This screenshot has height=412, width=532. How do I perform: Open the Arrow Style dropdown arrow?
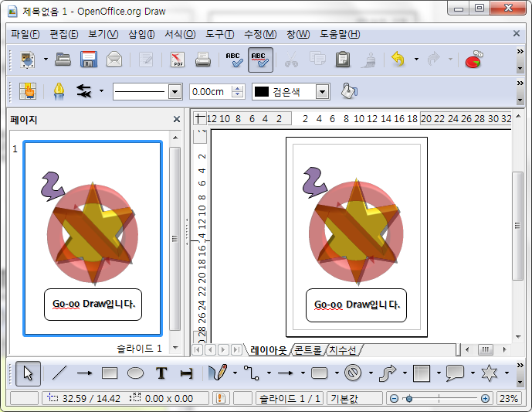coord(101,91)
